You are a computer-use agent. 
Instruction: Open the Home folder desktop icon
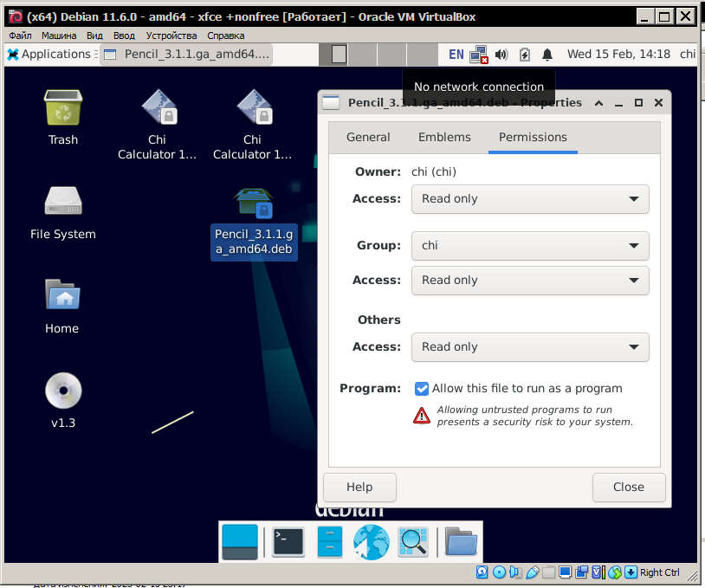pos(62,294)
